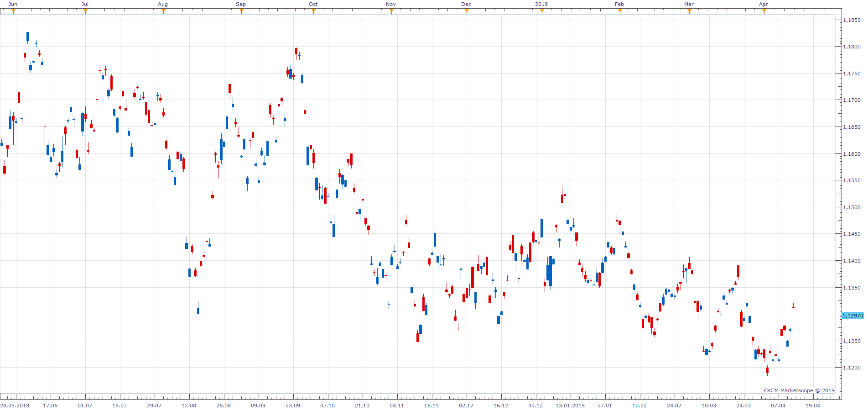Click the 1,1600 price axis label
Screen dimensions: 868x411
pos(852,154)
